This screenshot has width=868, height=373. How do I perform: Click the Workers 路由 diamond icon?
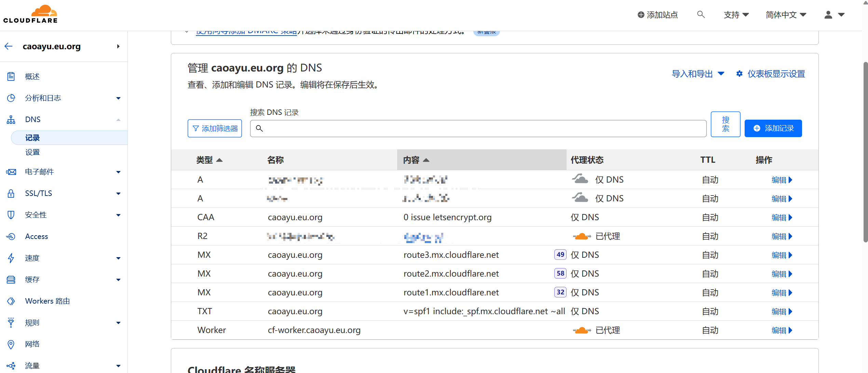pyautogui.click(x=11, y=301)
